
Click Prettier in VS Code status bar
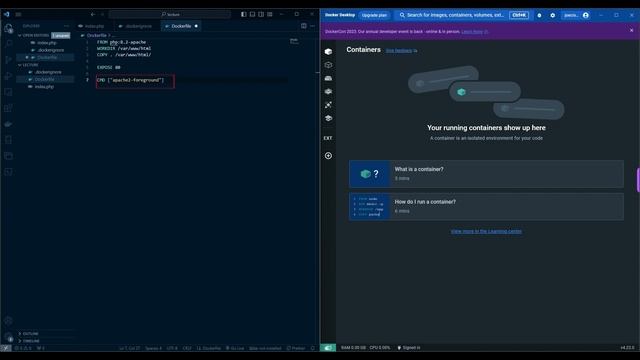pyautogui.click(x=296, y=348)
